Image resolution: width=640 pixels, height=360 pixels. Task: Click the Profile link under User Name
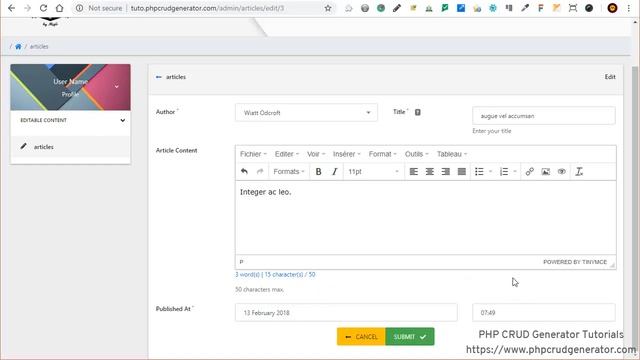point(70,94)
